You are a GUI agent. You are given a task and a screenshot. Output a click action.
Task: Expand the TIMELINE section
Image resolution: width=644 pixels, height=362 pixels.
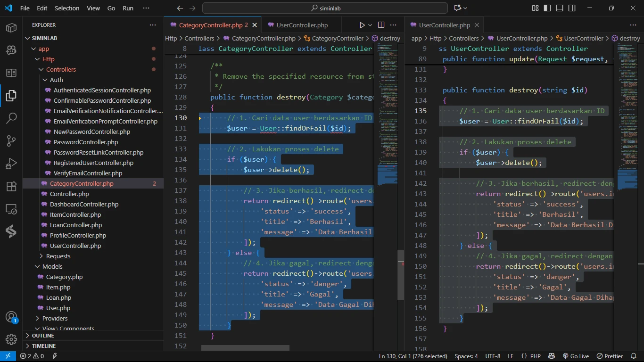(44, 346)
